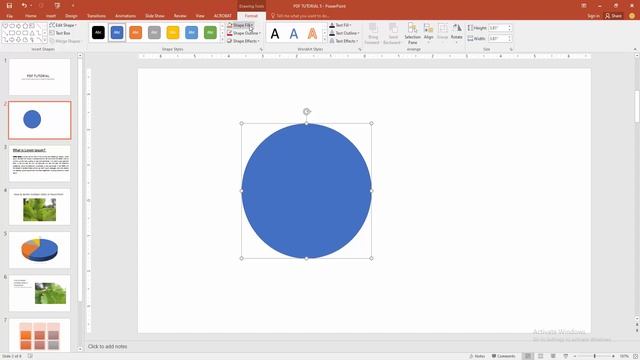Select slide 4 leaf picture thumbnail
Screen dimensions: 640x360
[40, 207]
